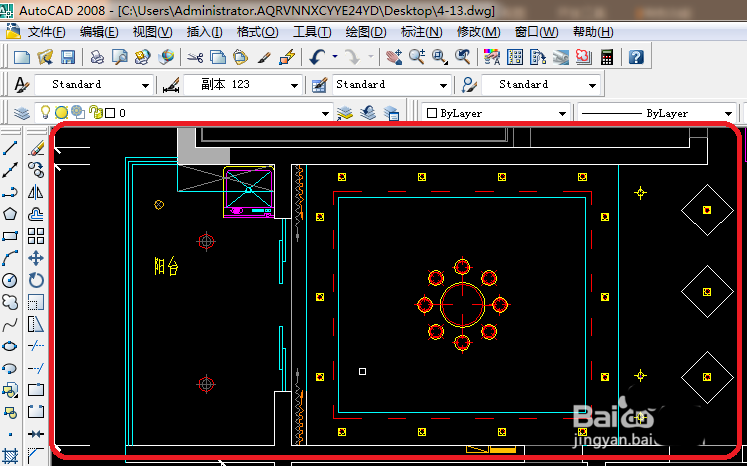This screenshot has height=466, width=747.
Task: Open the 编辑(E) menu
Action: point(99,32)
